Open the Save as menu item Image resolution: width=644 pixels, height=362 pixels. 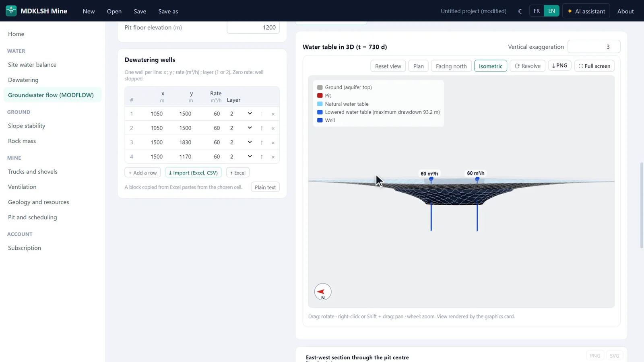[x=168, y=11]
